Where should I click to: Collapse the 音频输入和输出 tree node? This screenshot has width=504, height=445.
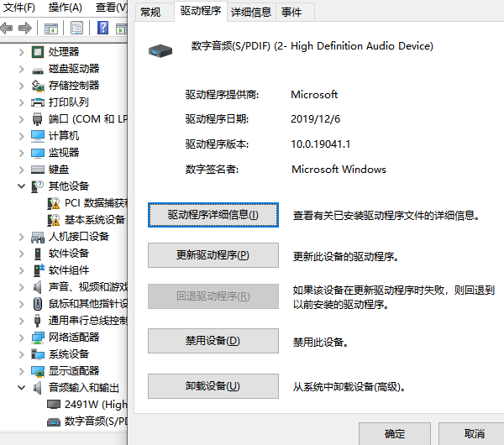point(21,388)
